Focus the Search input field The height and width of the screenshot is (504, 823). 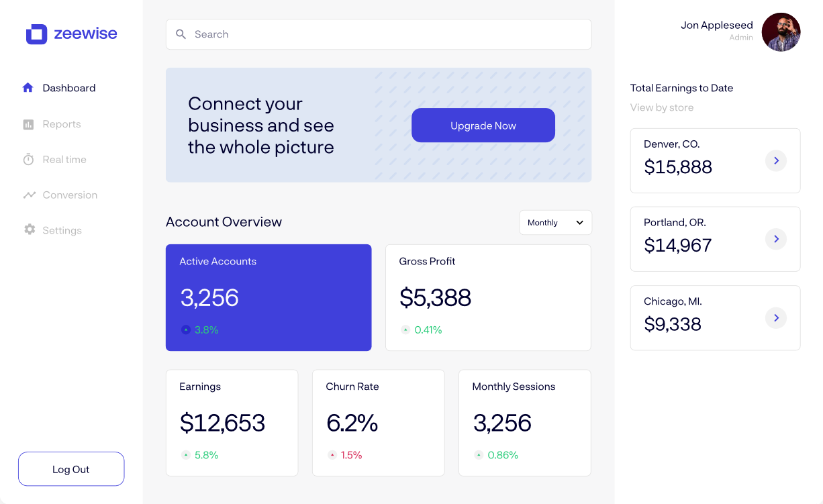[389, 34]
